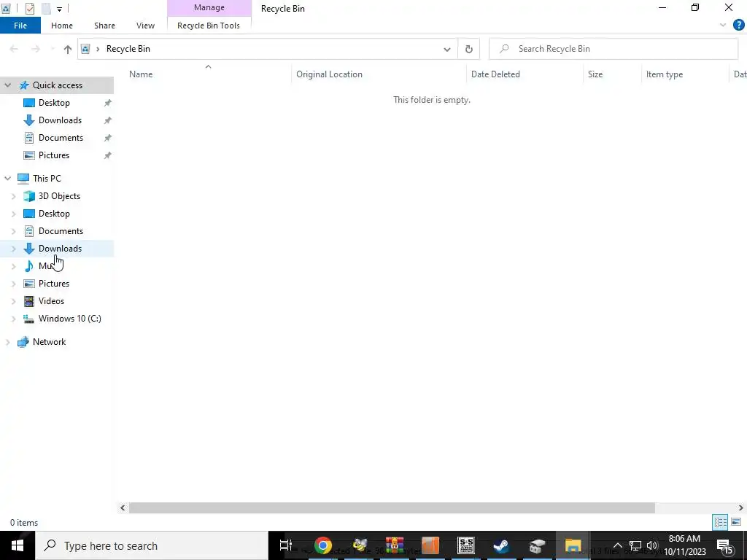747x560 pixels.
Task: Switch to the Share ribbon tab
Action: (x=104, y=26)
